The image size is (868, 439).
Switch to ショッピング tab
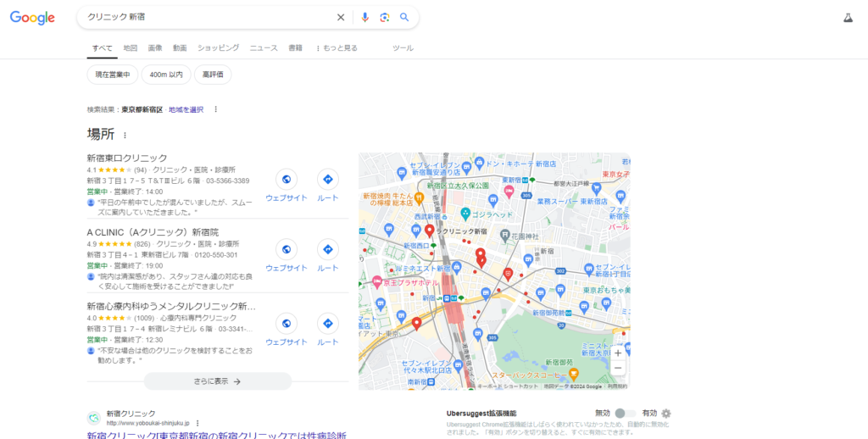218,48
